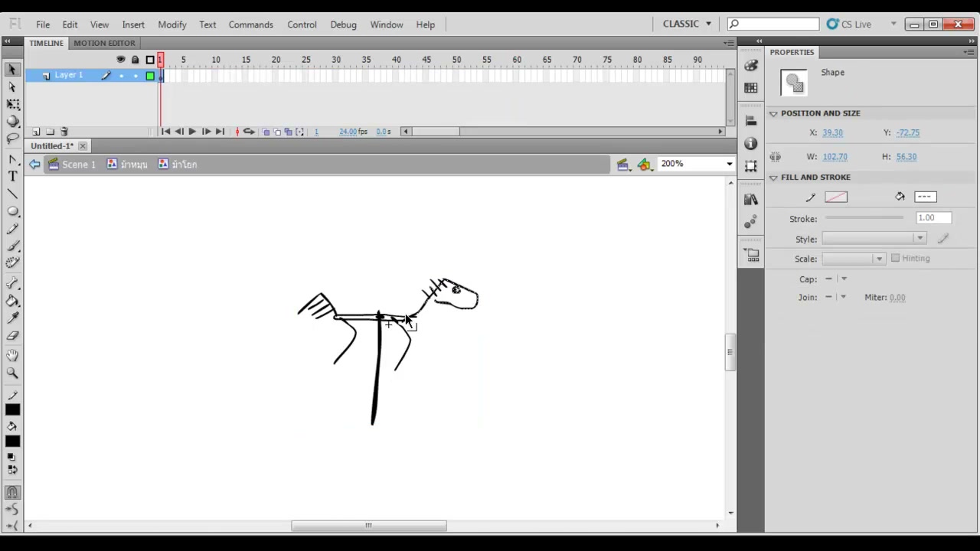The width and height of the screenshot is (980, 551).
Task: Select the Paint Bucket tool
Action: tap(12, 302)
